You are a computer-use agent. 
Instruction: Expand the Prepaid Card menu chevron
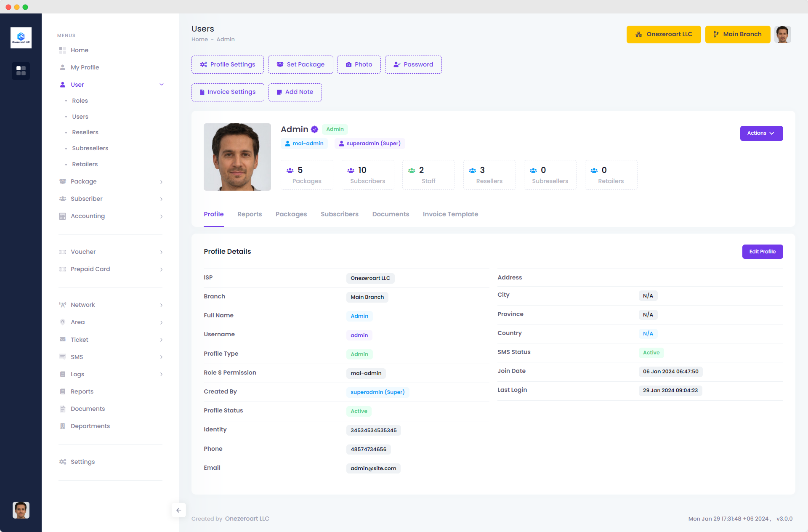pyautogui.click(x=161, y=269)
